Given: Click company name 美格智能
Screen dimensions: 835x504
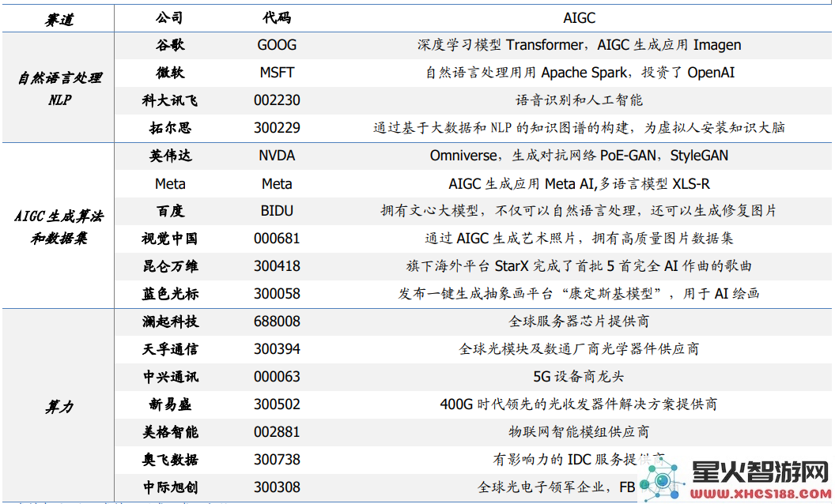Looking at the screenshot, I should click(170, 432).
